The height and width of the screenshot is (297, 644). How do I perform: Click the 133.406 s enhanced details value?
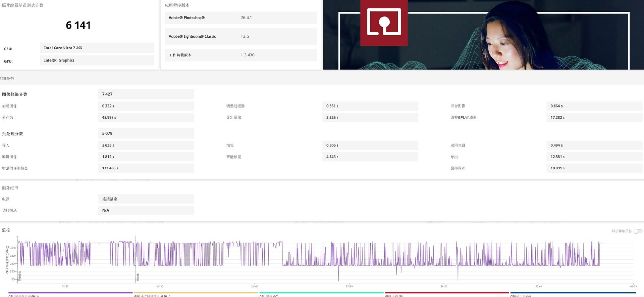click(x=146, y=168)
